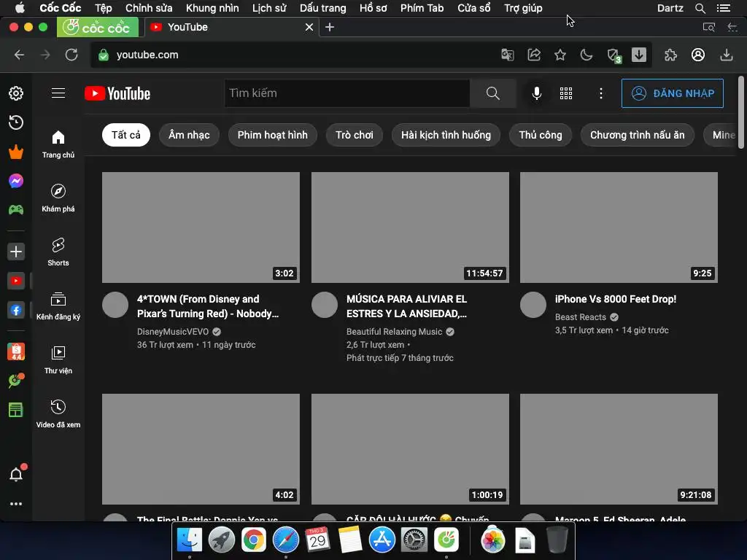
Task: Open Tệp menu in menu bar
Action: pos(103,8)
